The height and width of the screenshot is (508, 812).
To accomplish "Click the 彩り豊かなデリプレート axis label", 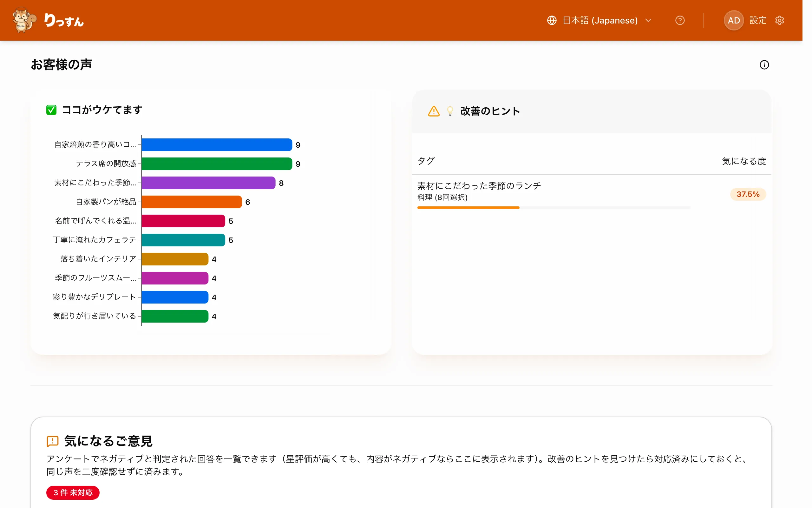I will tap(94, 297).
